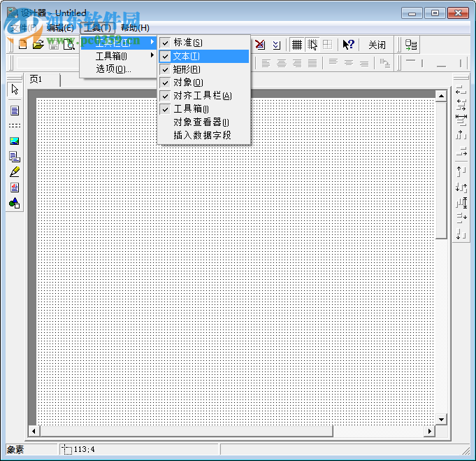Click the dotted design page canvas
The width and height of the screenshot is (476, 461).
(236, 262)
